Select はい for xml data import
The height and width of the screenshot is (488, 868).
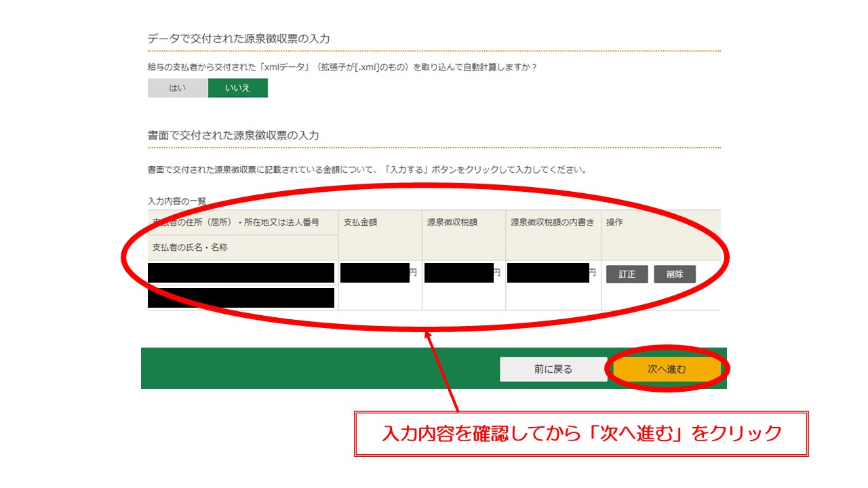pos(178,88)
